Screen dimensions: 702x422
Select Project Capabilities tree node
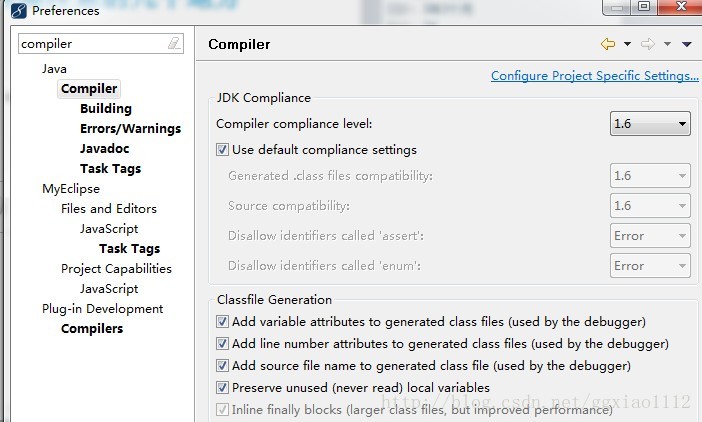pyautogui.click(x=116, y=269)
